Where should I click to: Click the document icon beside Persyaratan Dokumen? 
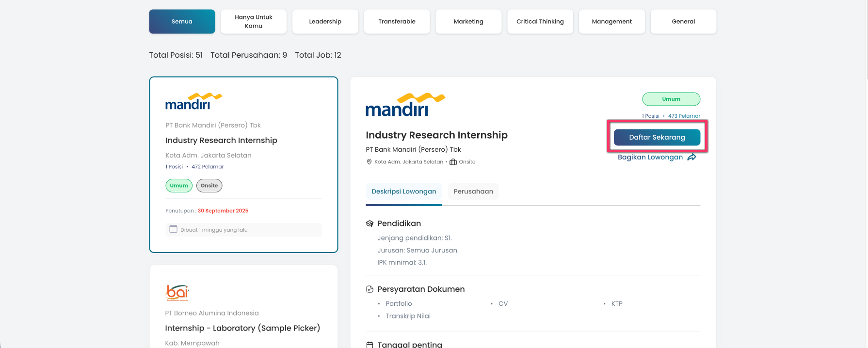pyautogui.click(x=370, y=289)
